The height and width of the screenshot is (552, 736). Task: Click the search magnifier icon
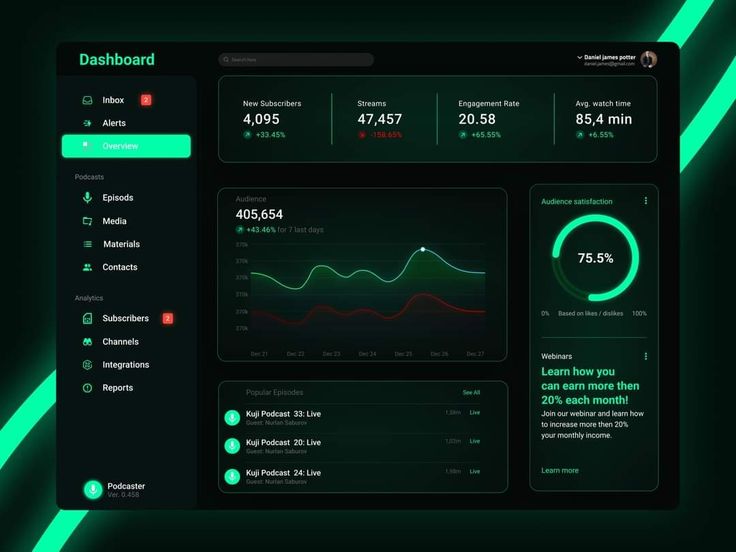click(x=226, y=60)
